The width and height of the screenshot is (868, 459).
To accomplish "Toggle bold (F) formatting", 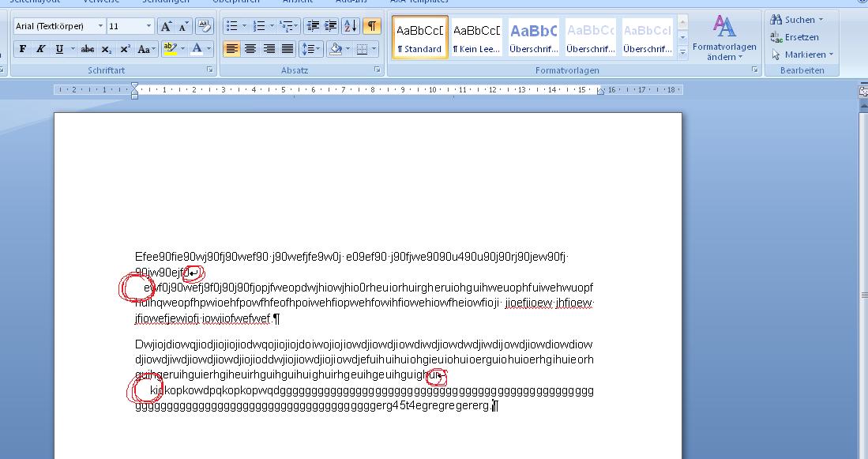I will click(x=23, y=49).
